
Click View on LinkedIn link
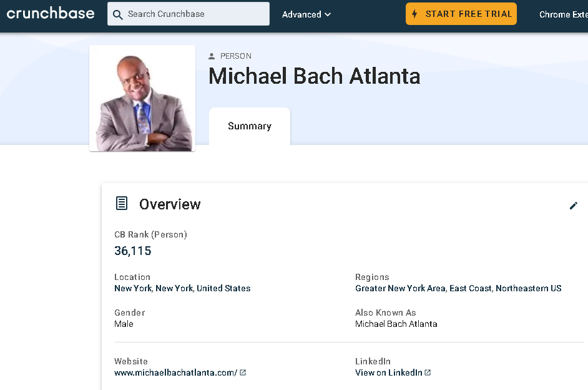tap(388, 372)
